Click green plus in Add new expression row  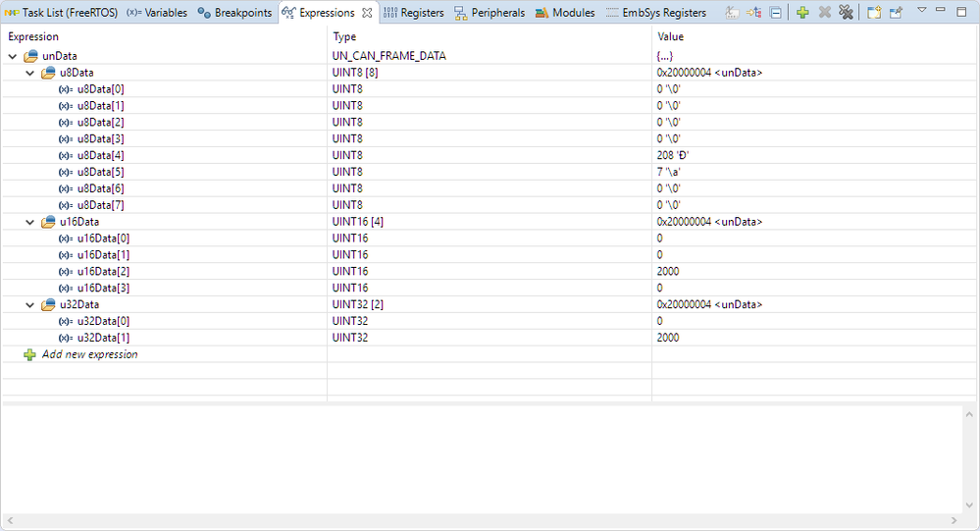29,354
